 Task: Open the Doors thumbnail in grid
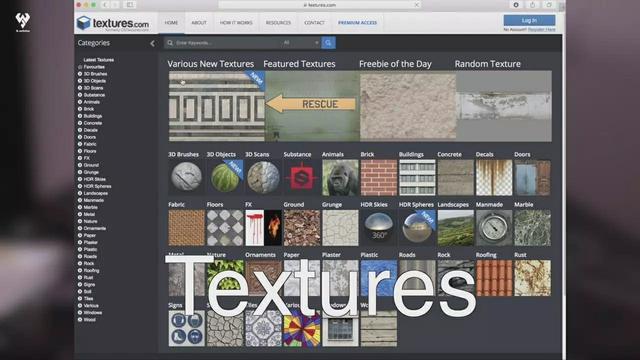click(x=532, y=178)
